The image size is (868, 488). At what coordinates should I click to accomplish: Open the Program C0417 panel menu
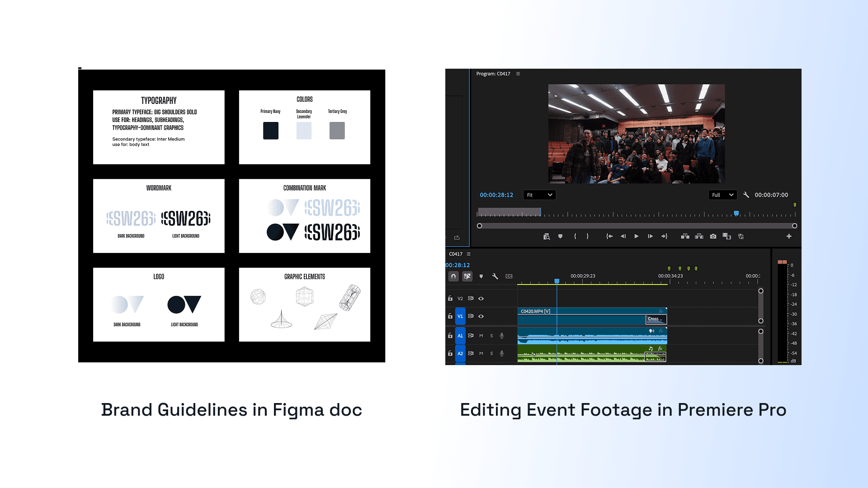pyautogui.click(x=518, y=74)
